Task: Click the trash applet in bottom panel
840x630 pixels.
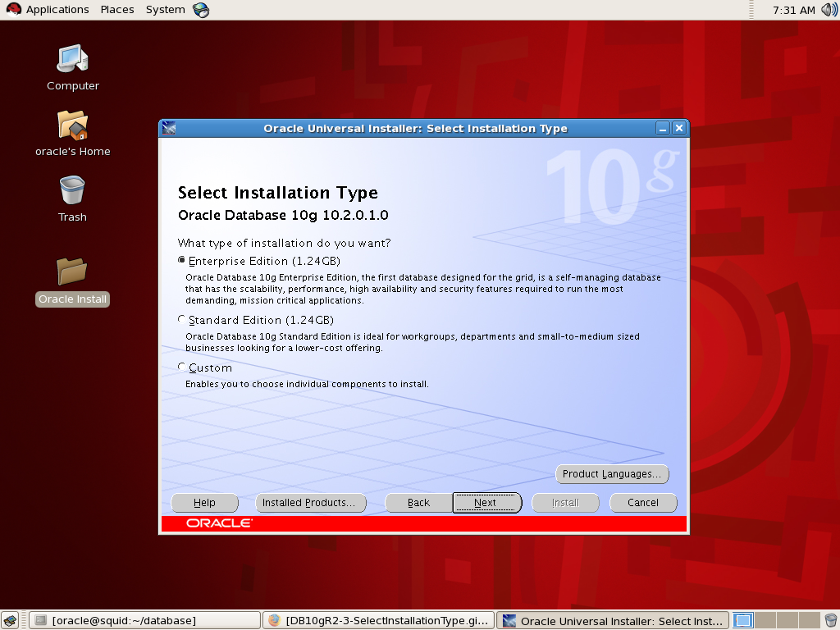Action: [x=830, y=620]
